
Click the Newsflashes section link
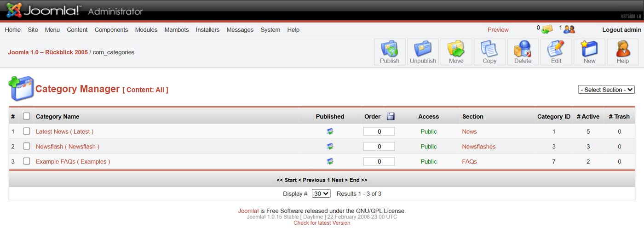tap(479, 147)
